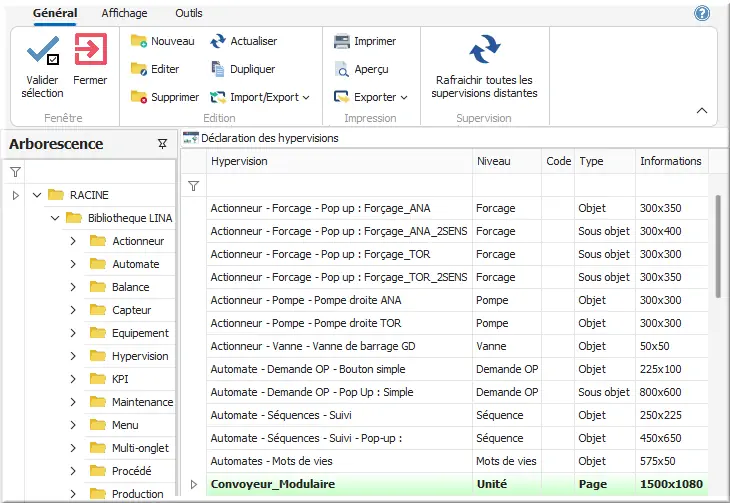Screen dimensions: 730x503
Task: Switch to the Outils ribbon tab
Action: click(x=189, y=13)
